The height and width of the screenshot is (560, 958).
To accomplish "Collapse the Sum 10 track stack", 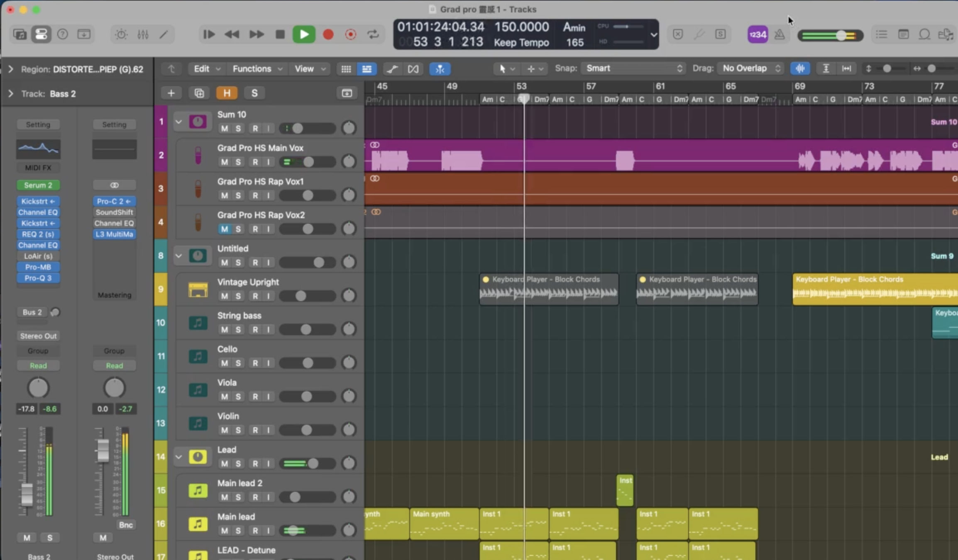I will pos(178,122).
